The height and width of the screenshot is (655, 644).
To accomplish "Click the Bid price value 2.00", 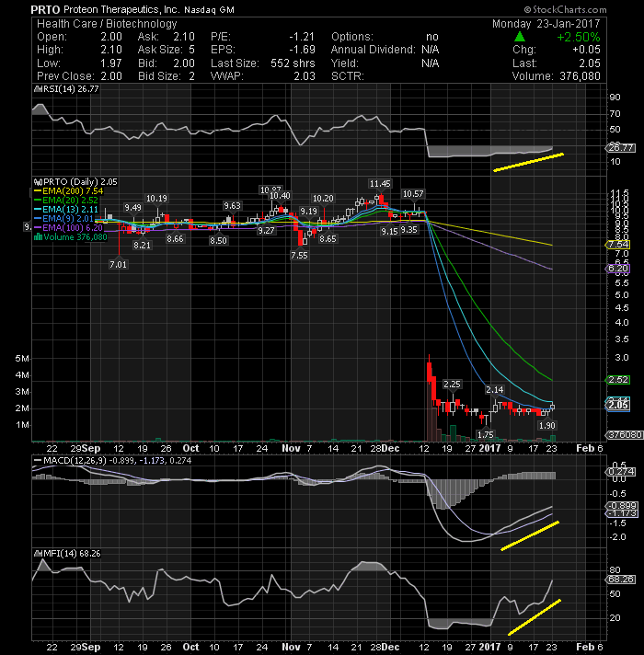I will click(184, 63).
